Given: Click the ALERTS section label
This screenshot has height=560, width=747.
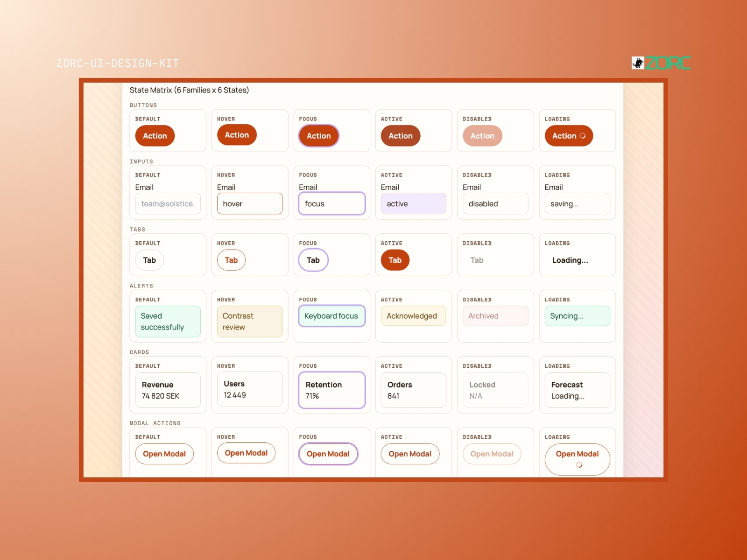Looking at the screenshot, I should click(x=141, y=286).
